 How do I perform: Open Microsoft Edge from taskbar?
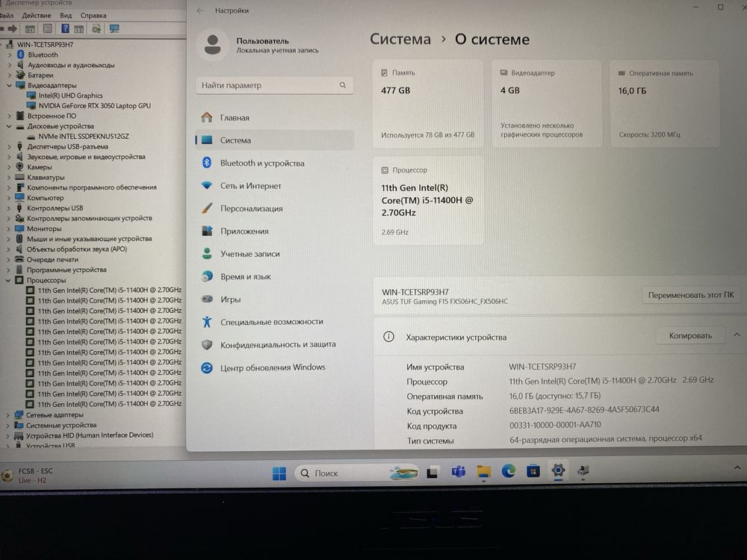[x=508, y=471]
